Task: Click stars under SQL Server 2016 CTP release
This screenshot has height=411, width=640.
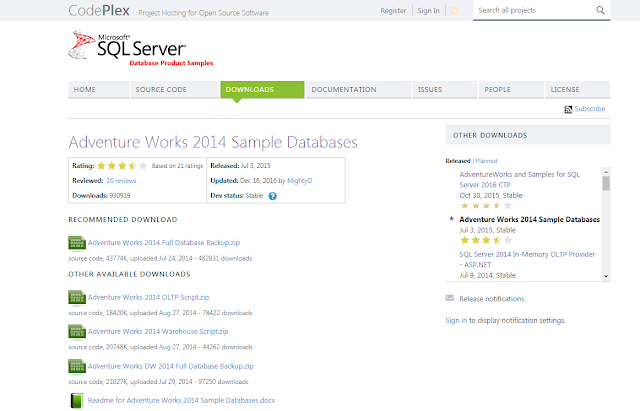Action: pos(486,206)
